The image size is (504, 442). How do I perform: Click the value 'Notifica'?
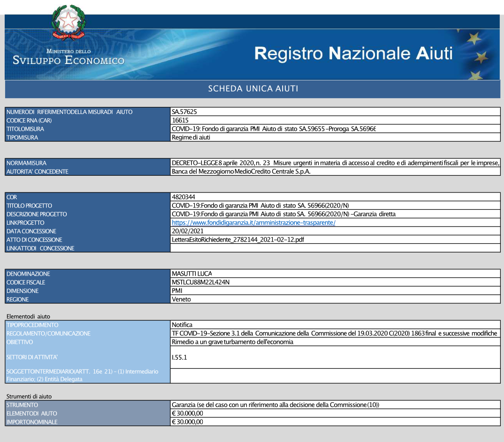pos(182,325)
